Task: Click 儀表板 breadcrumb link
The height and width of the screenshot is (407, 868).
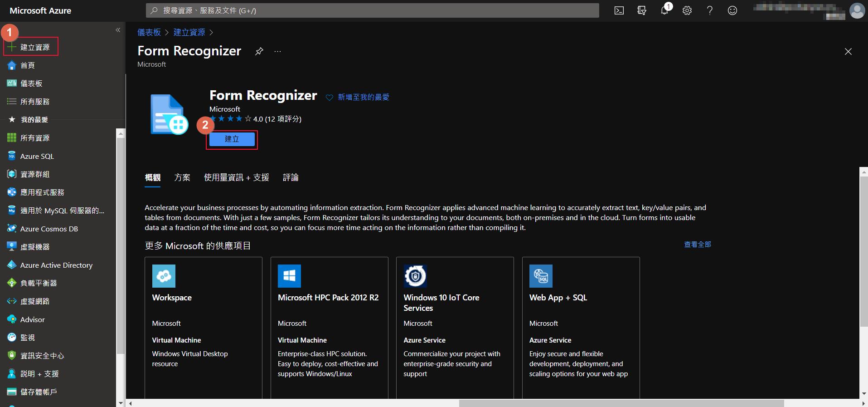Action: click(149, 32)
